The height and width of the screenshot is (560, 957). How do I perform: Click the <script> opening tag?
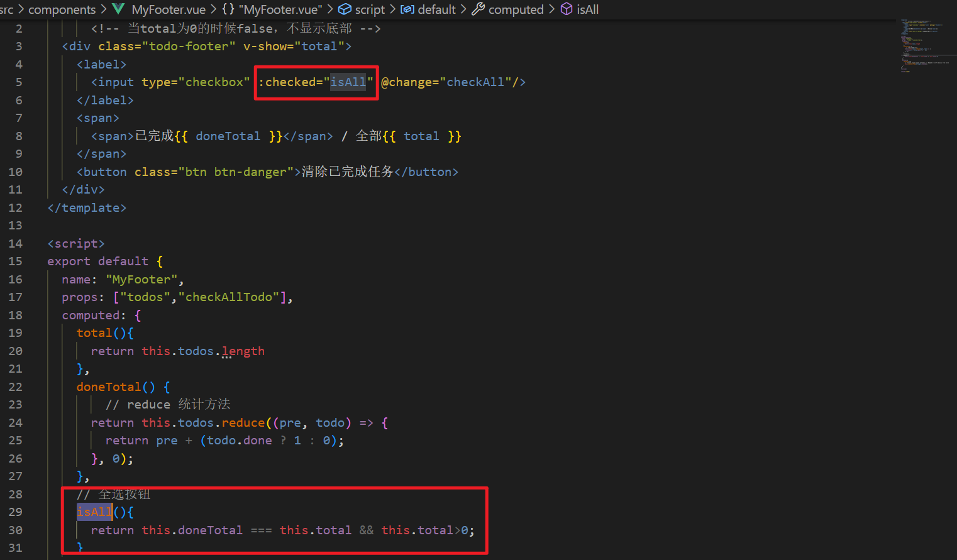76,244
